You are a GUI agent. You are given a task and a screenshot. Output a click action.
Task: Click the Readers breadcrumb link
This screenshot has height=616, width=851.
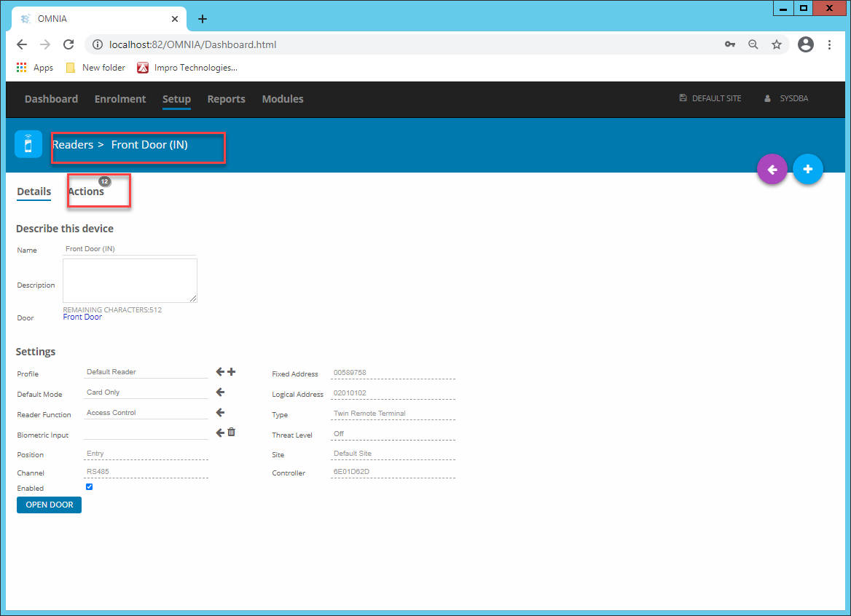click(73, 145)
